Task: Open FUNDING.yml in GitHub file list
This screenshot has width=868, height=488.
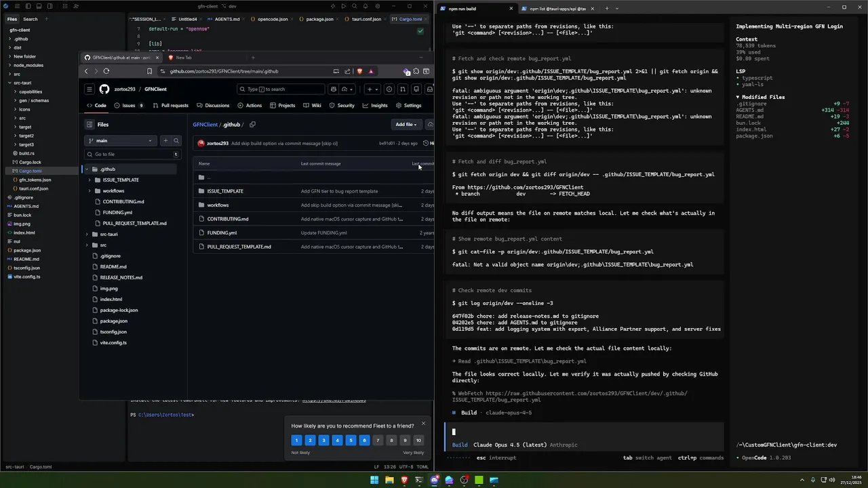Action: pos(222,232)
